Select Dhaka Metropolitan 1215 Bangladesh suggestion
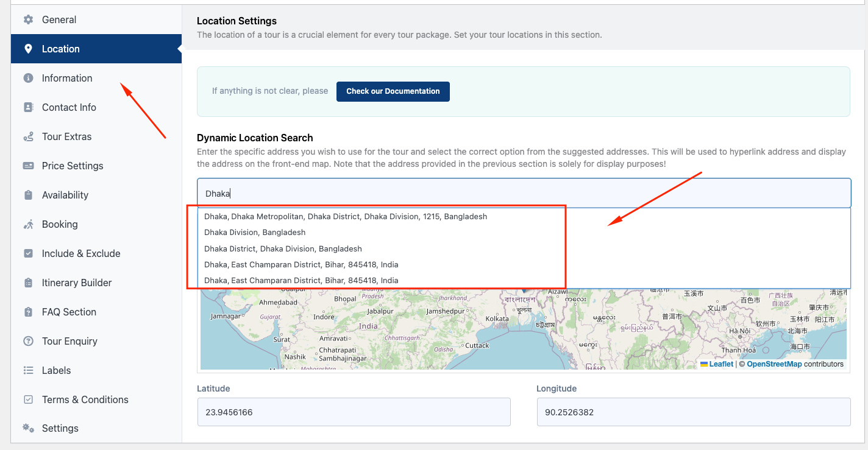 (x=346, y=216)
